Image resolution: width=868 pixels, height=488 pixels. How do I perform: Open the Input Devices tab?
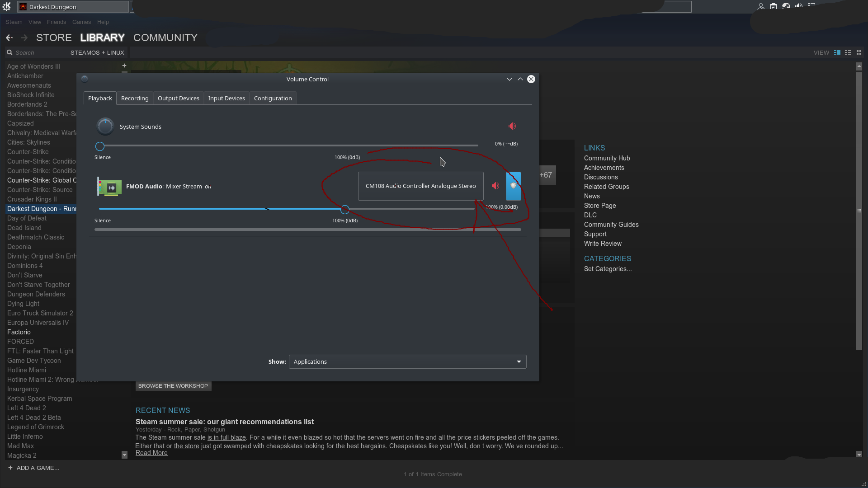click(x=226, y=98)
